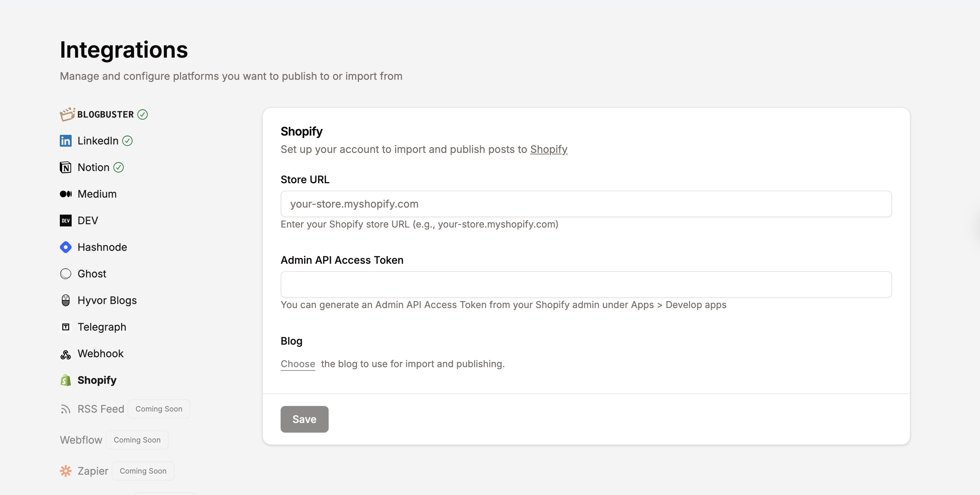Click the Webflow label

81,440
